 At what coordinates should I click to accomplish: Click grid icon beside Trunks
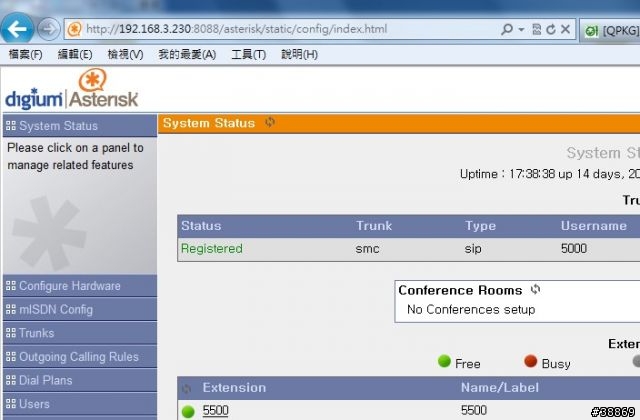[11, 333]
